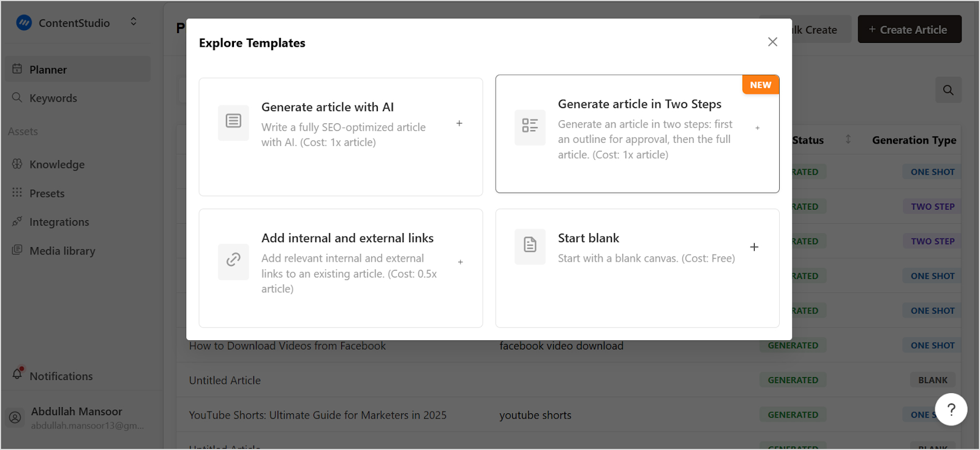980x450 pixels.
Task: Click plus on Add internal and external links card
Action: pos(461,262)
